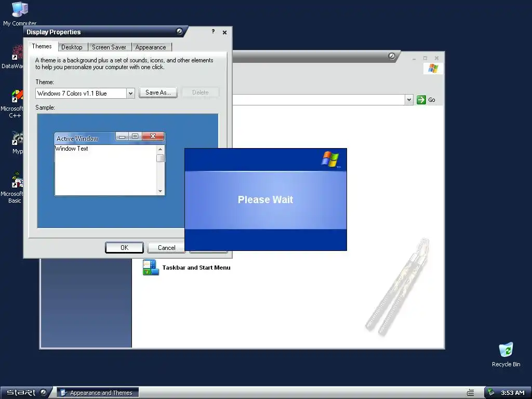The width and height of the screenshot is (532, 399).
Task: Click the Window Text sample area
Action: pyautogui.click(x=106, y=170)
